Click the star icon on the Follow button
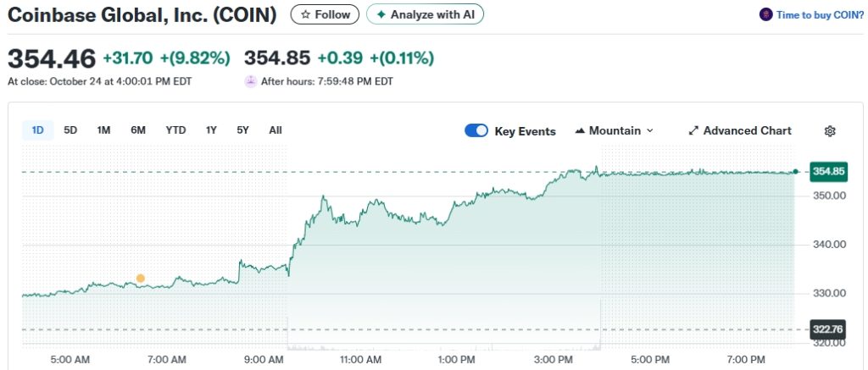Screen dimensions: 868x370 coord(305,15)
